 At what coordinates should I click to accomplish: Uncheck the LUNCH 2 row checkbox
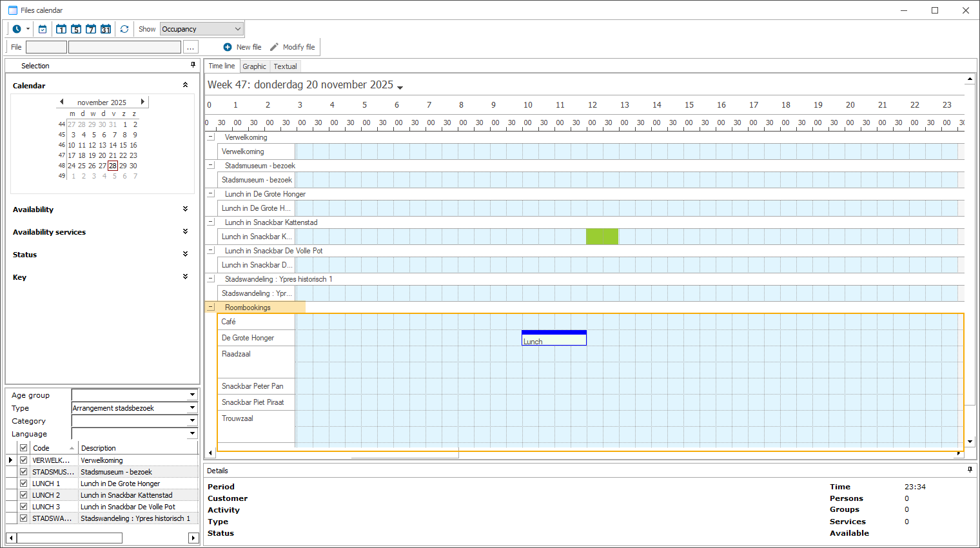24,495
